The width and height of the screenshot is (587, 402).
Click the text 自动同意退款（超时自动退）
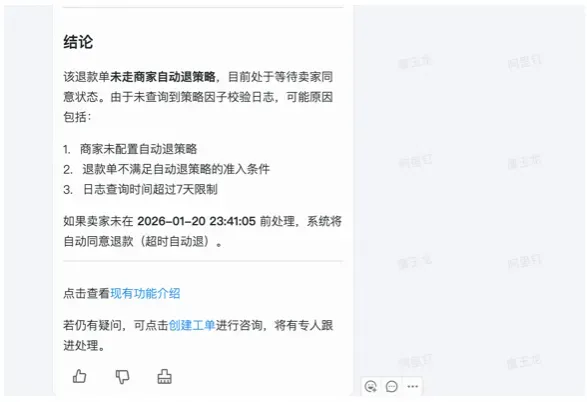137,241
